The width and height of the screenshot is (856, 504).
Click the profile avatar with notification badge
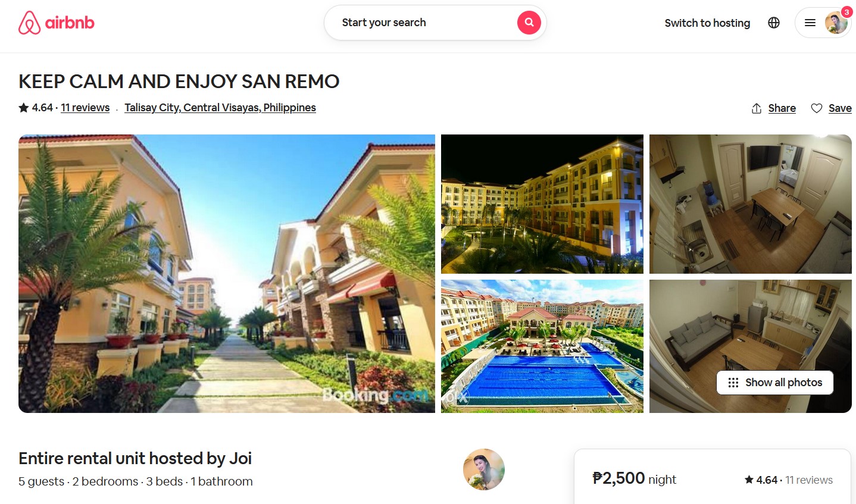pos(836,23)
